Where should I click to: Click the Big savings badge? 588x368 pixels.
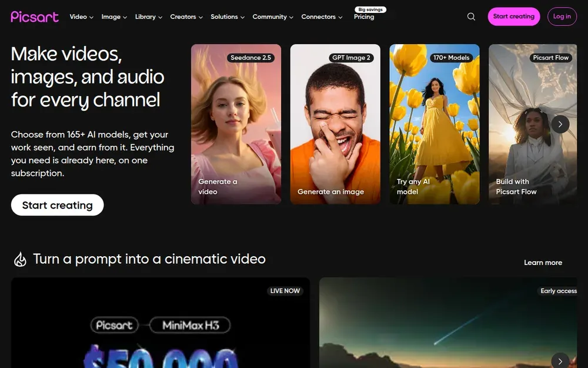pyautogui.click(x=370, y=9)
